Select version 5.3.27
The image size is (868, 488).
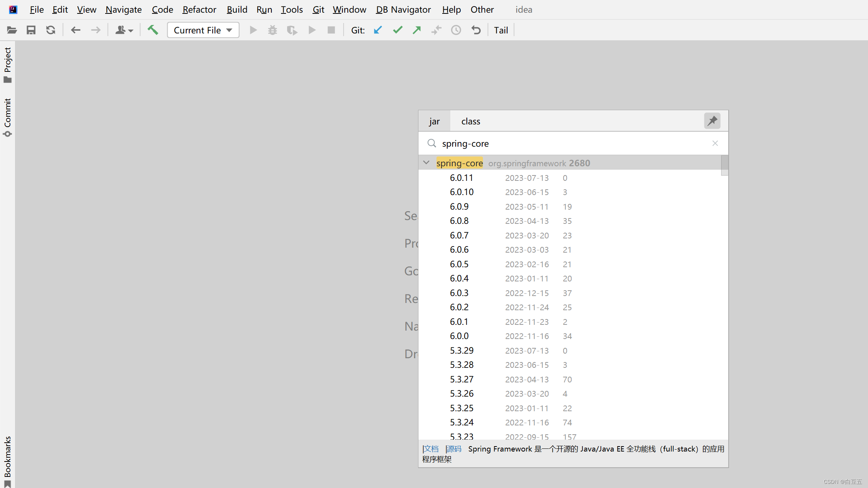[570, 379]
